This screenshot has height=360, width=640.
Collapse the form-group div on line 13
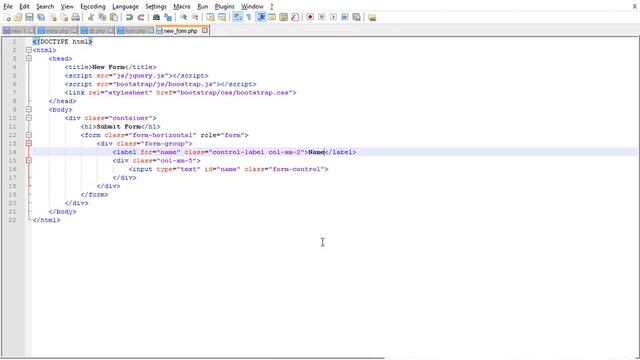pos(29,144)
